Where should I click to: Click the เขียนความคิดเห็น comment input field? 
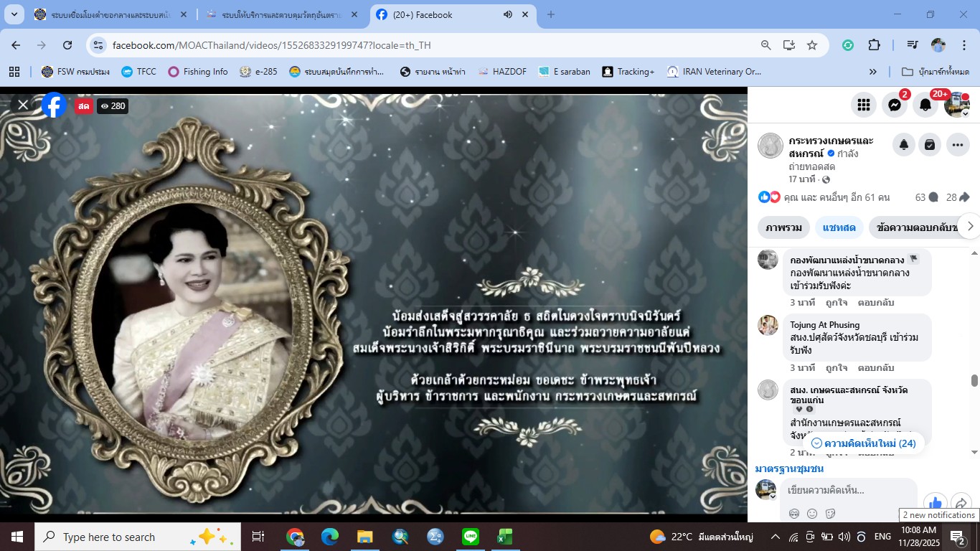(x=847, y=491)
